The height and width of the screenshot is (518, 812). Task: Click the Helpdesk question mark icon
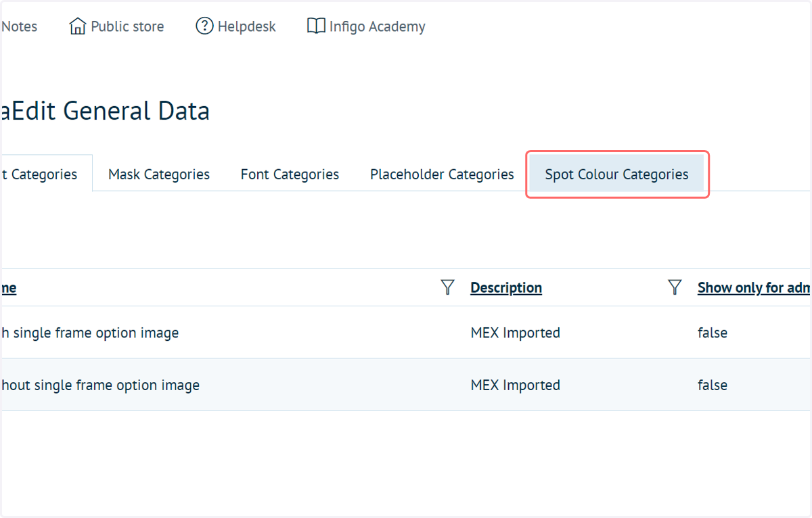(x=204, y=26)
